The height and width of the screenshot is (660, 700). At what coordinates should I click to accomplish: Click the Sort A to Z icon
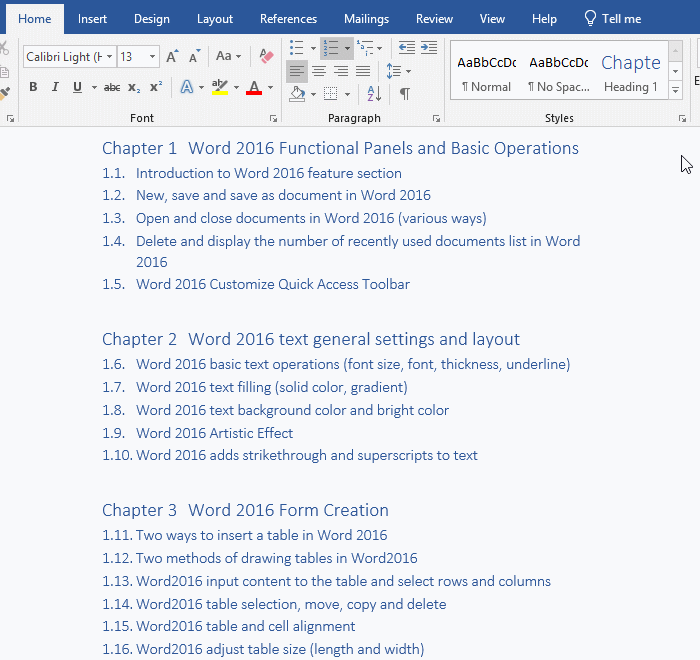tap(374, 94)
